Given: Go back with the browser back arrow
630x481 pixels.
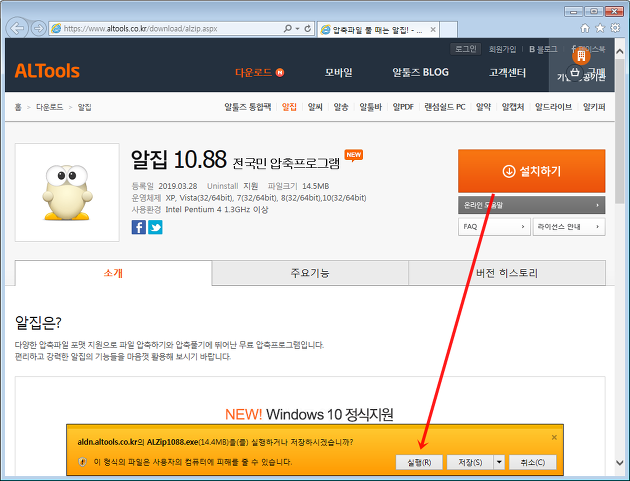Looking at the screenshot, I should (17, 28).
